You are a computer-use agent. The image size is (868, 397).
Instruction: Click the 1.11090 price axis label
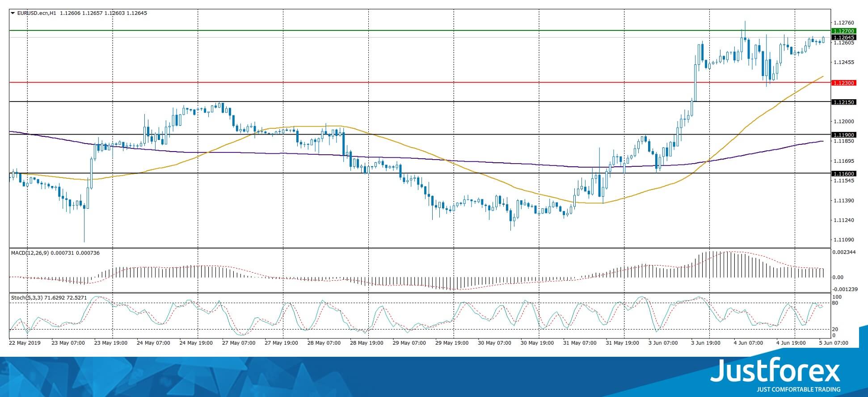click(844, 240)
